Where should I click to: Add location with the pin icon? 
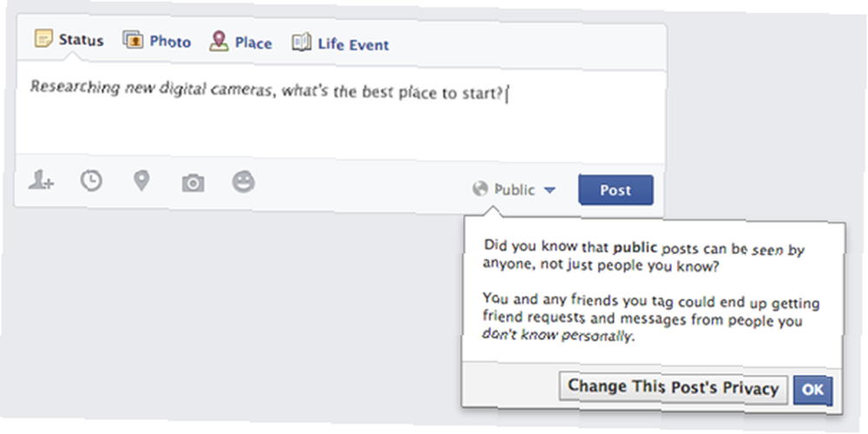tap(141, 181)
